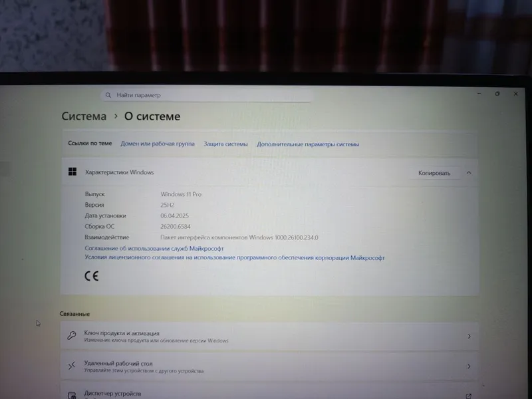Minimize the Settings window

[479, 93]
